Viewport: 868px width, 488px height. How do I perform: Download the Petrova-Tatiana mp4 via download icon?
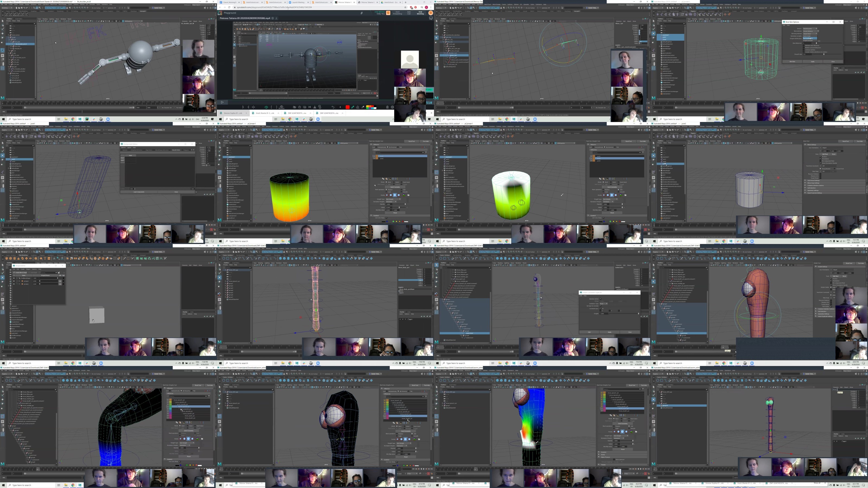[277, 18]
